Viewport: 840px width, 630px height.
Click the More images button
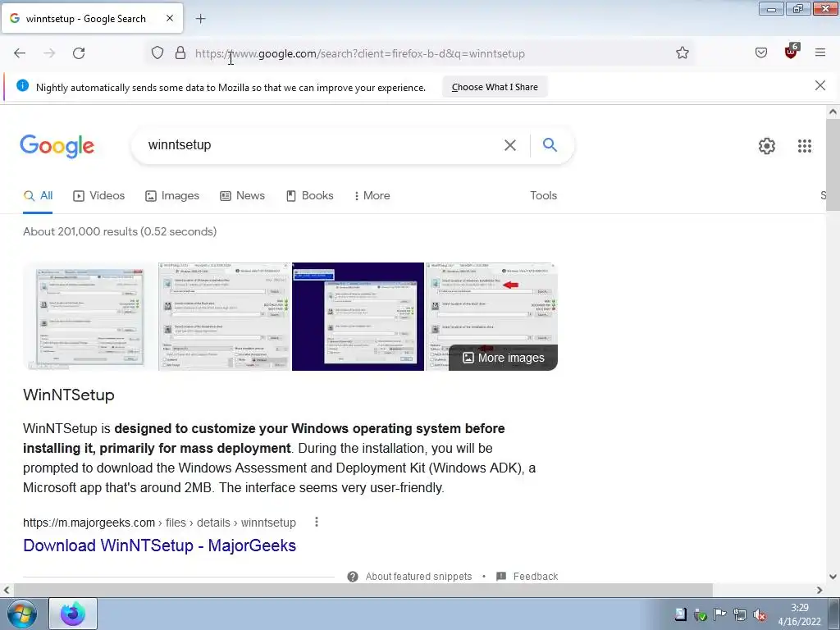pos(503,358)
